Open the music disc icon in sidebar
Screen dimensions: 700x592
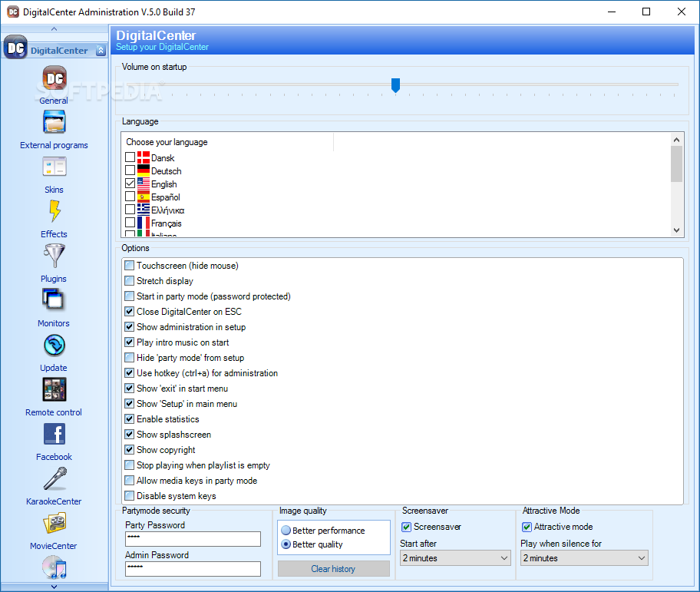click(54, 567)
